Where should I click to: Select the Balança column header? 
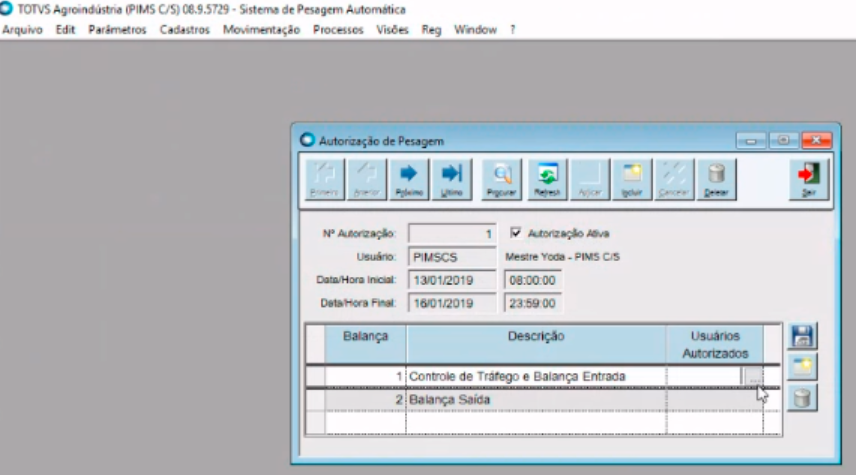point(365,345)
